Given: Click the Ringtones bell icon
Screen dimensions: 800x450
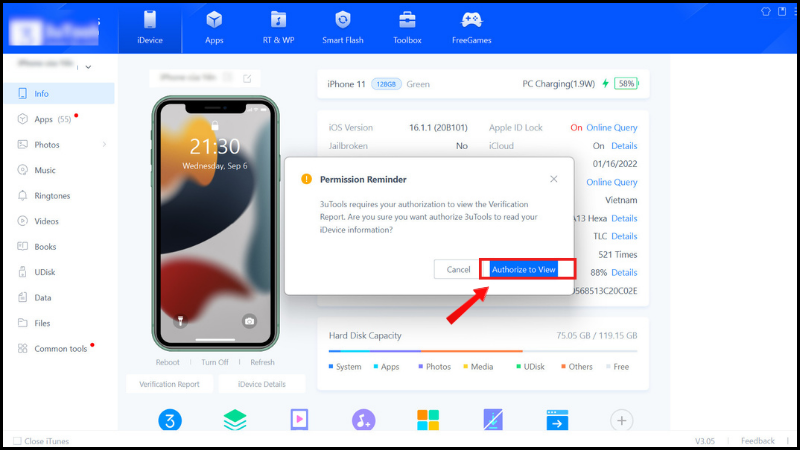Looking at the screenshot, I should 22,195.
